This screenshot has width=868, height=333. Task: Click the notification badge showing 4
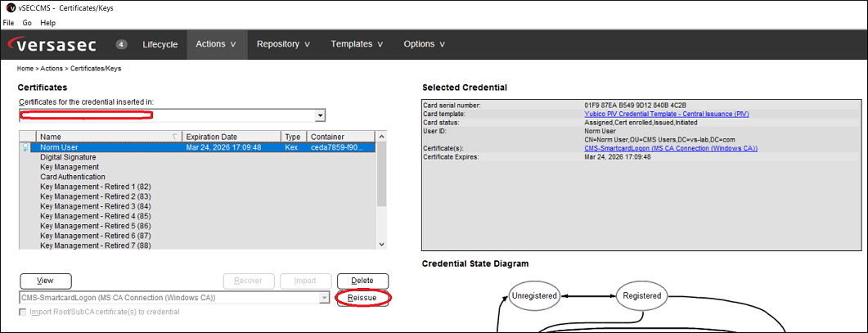coord(122,44)
